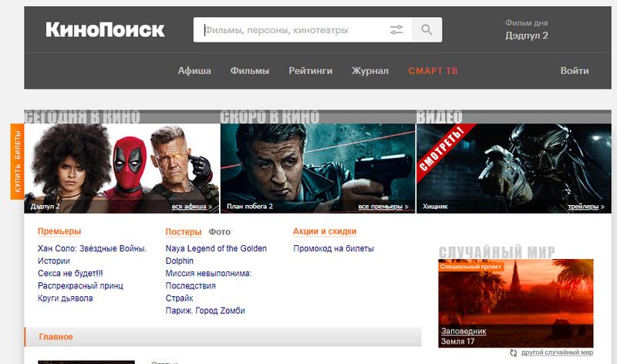Image resolution: width=617 pixels, height=364 pixels.
Task: Click the Скоро в кино heading
Action: click(x=269, y=117)
